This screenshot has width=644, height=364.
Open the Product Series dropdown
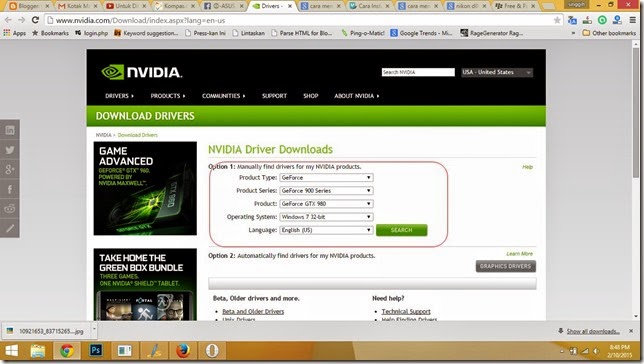click(x=326, y=191)
